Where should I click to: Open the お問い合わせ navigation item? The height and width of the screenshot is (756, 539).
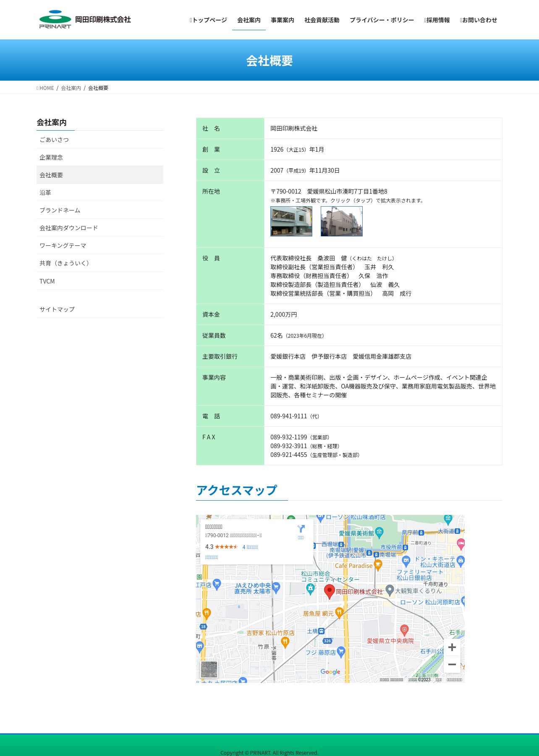tap(479, 20)
